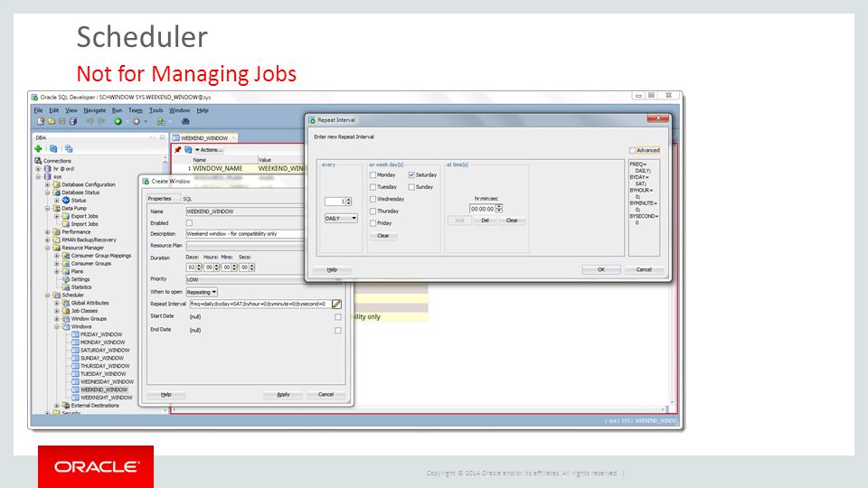Viewport: 868px width, 488px height.
Task: Click the Import Jobs folder icon
Action: click(x=66, y=224)
